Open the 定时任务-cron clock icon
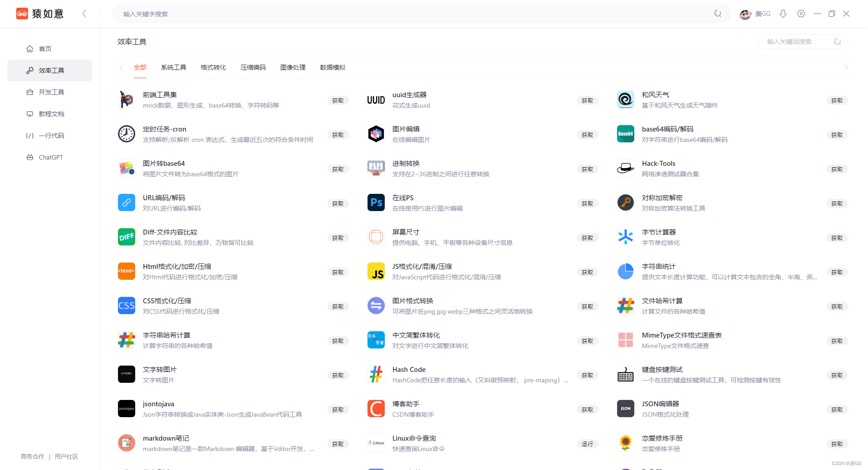Viewport: 868px width, 470px height. click(127, 134)
